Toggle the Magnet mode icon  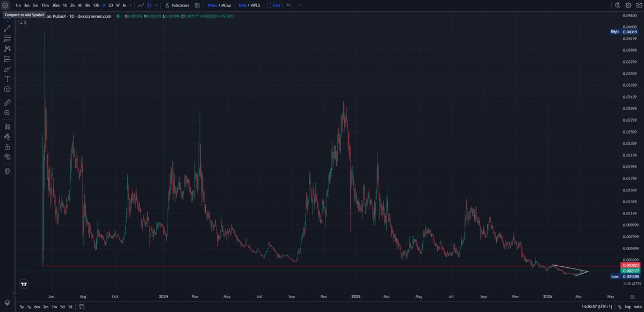pos(7,126)
